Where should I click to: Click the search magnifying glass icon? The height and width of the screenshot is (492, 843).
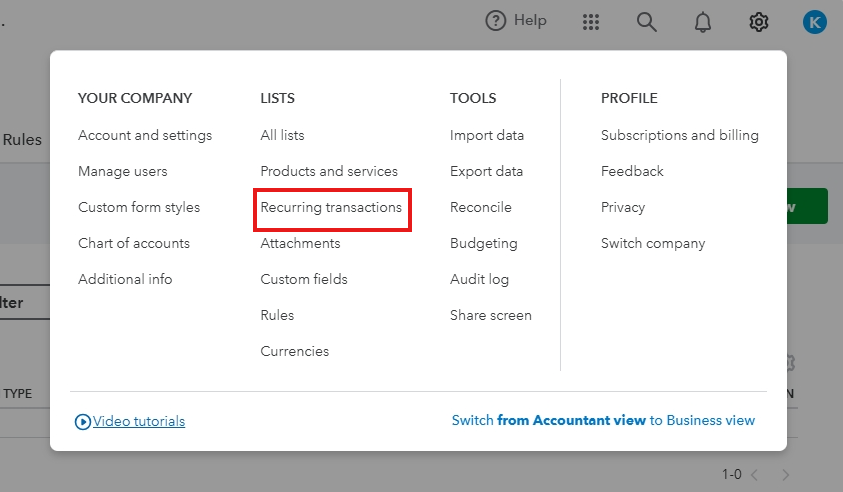point(647,22)
